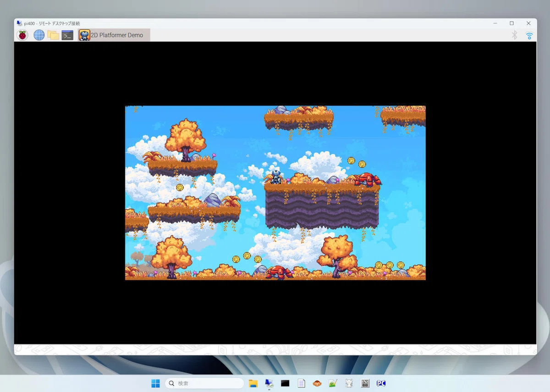The height and width of the screenshot is (392, 550).
Task: Click the red crab enemy on big platform
Action: (367, 180)
